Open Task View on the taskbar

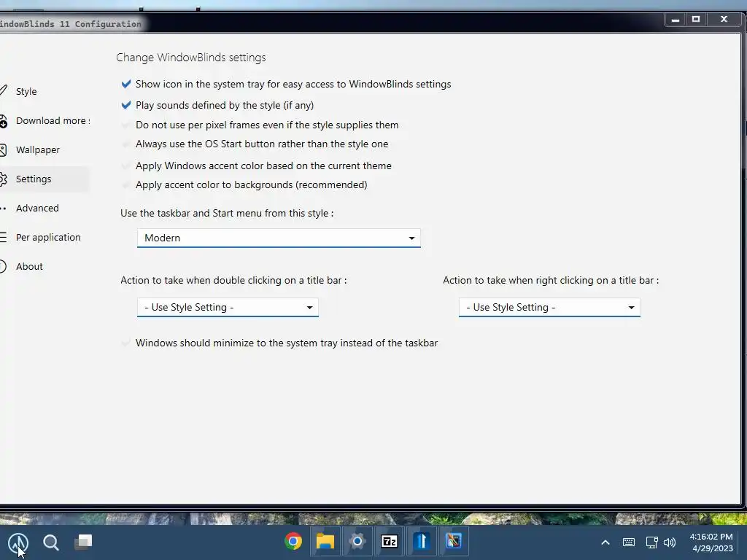(x=83, y=542)
